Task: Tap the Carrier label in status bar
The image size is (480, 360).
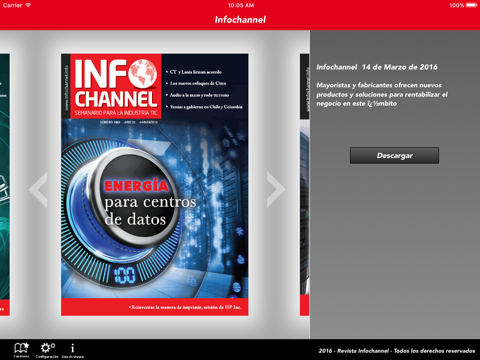Action: [12, 5]
